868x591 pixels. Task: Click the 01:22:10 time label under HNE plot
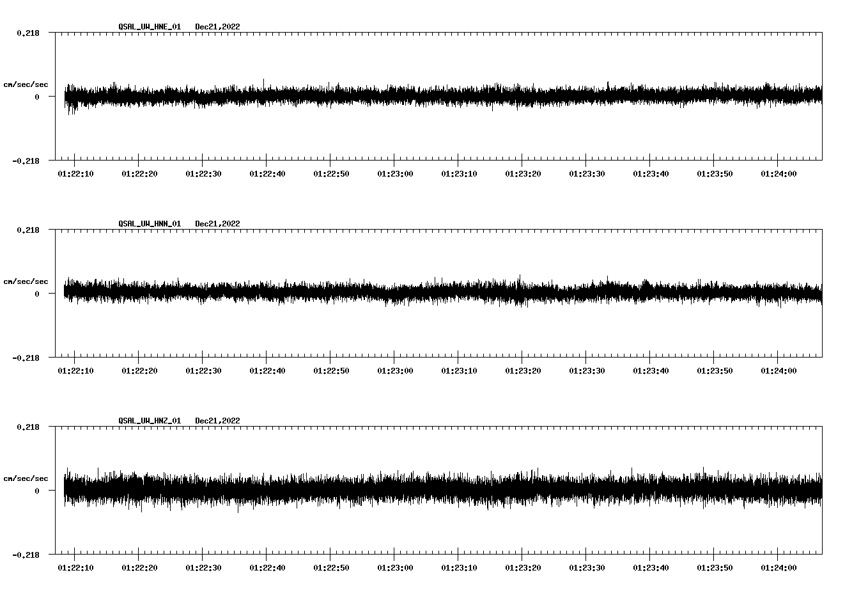pyautogui.click(x=75, y=173)
